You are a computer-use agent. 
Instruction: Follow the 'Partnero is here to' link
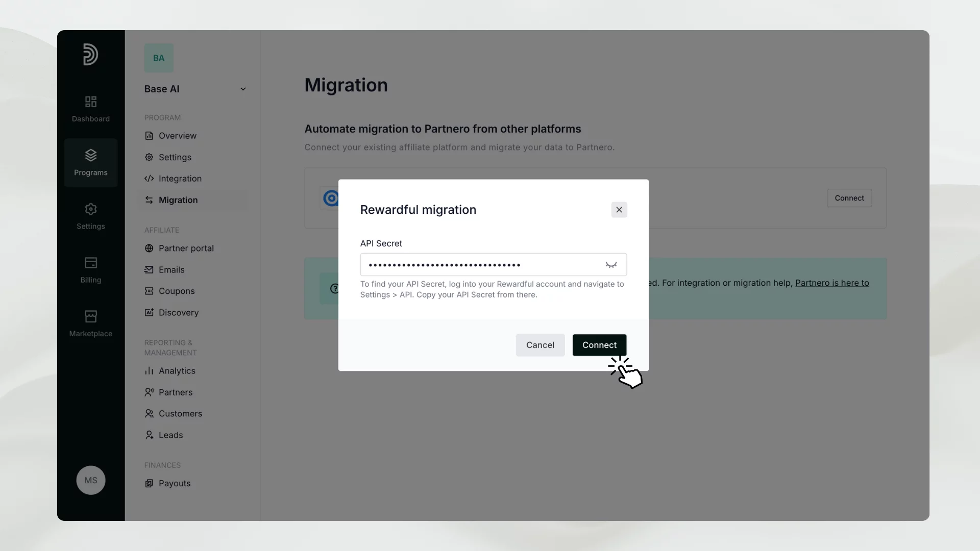pyautogui.click(x=831, y=283)
